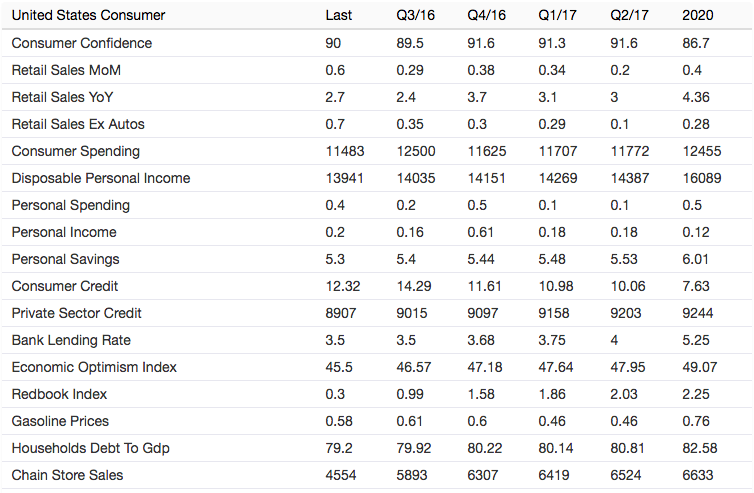The height and width of the screenshot is (493, 754).
Task: Open the Private Sector Credit link
Action: 76,313
